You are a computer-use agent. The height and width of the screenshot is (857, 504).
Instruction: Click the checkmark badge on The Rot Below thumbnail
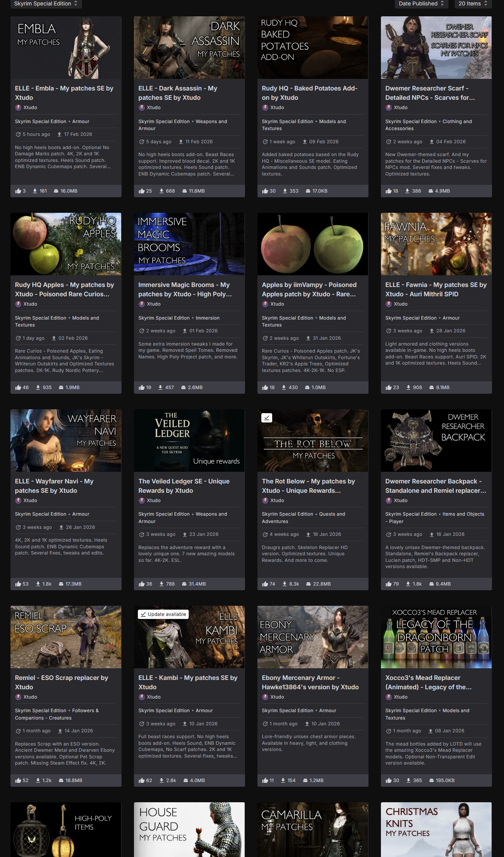267,418
